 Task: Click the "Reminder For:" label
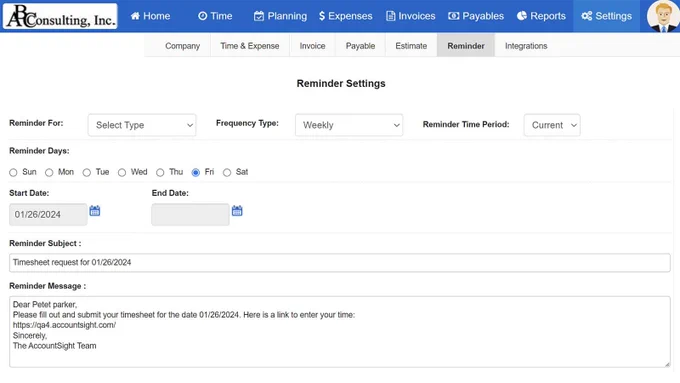pos(36,123)
